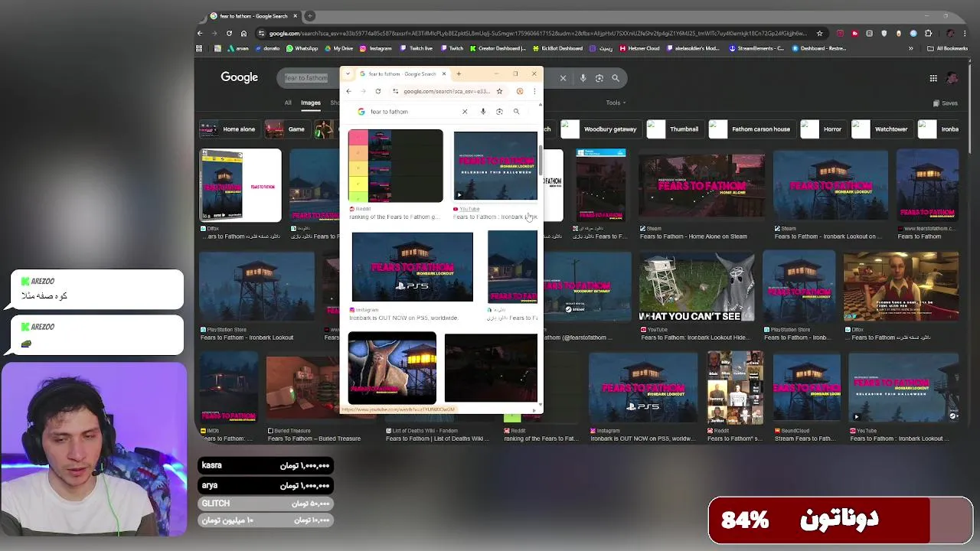Open the tab search dropdown in the small front window
Image resolution: width=980 pixels, height=551 pixels.
point(348,74)
